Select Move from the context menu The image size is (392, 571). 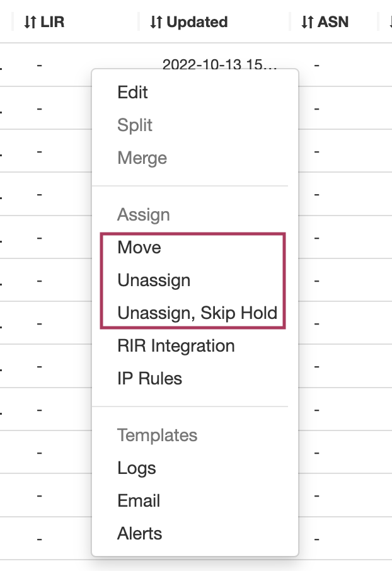click(139, 248)
